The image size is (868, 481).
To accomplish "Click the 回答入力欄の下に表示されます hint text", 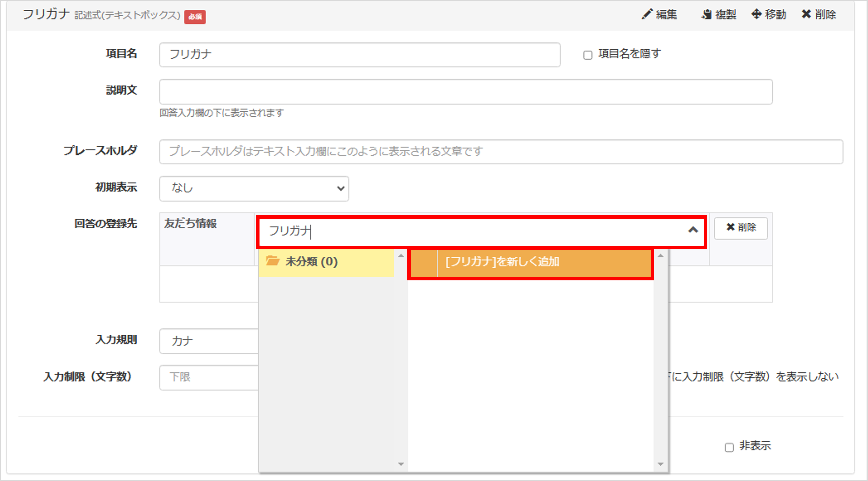I will [221, 113].
